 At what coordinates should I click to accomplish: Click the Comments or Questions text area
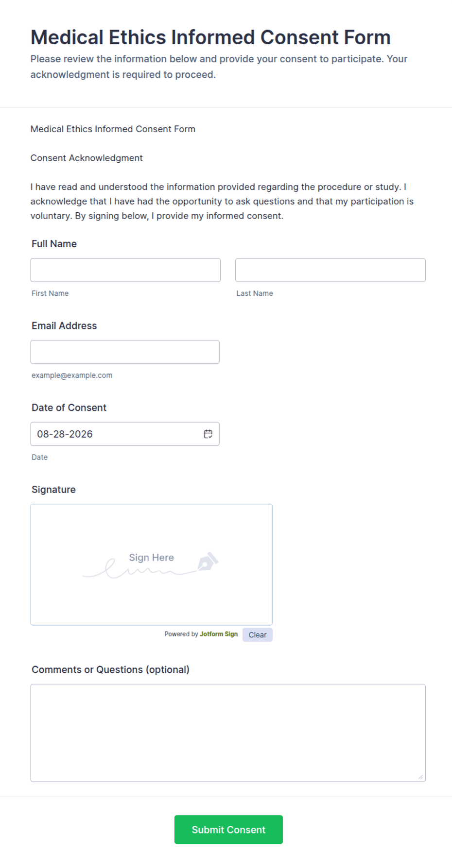[228, 733]
